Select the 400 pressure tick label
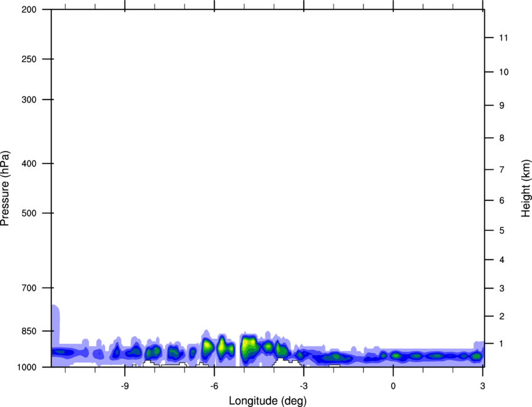The image size is (532, 407). point(29,163)
